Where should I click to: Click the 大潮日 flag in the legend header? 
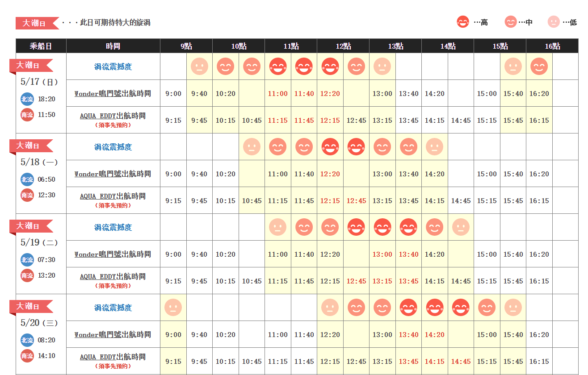point(37,23)
